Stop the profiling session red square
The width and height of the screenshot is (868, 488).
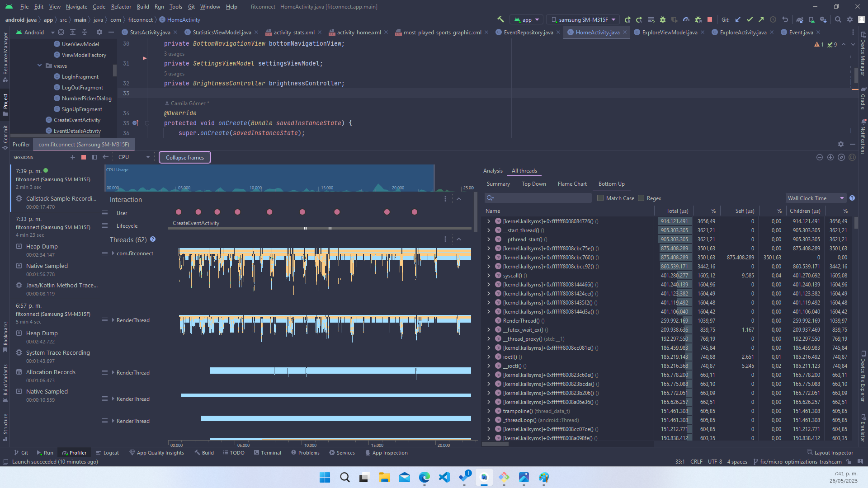84,157
